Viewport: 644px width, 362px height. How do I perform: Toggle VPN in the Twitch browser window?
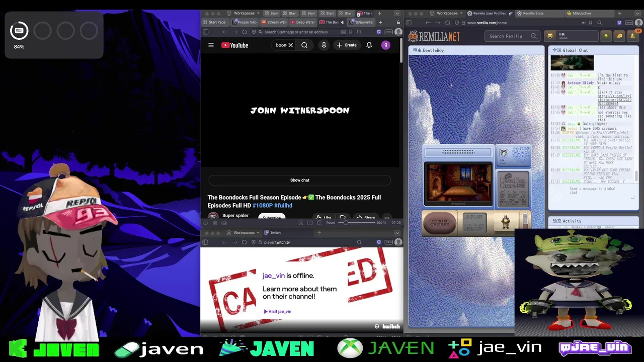[388, 242]
